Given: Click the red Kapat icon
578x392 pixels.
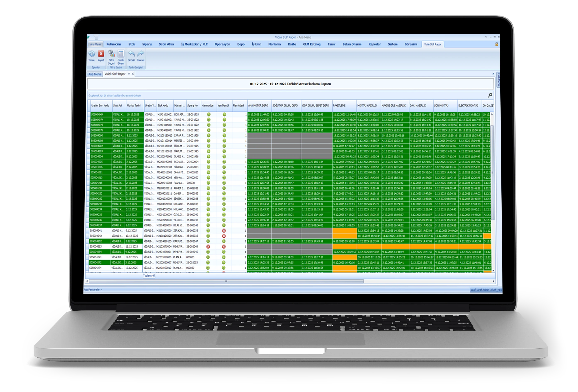Looking at the screenshot, I should (x=101, y=54).
